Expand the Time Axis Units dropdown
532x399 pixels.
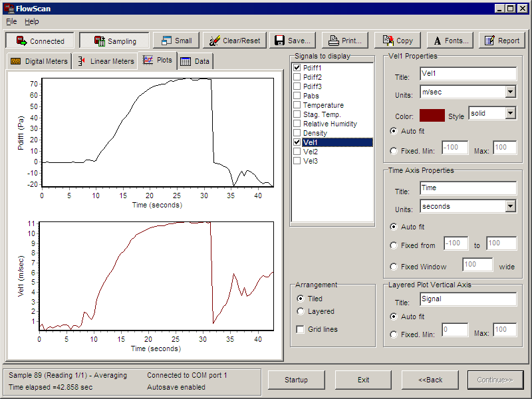click(510, 206)
